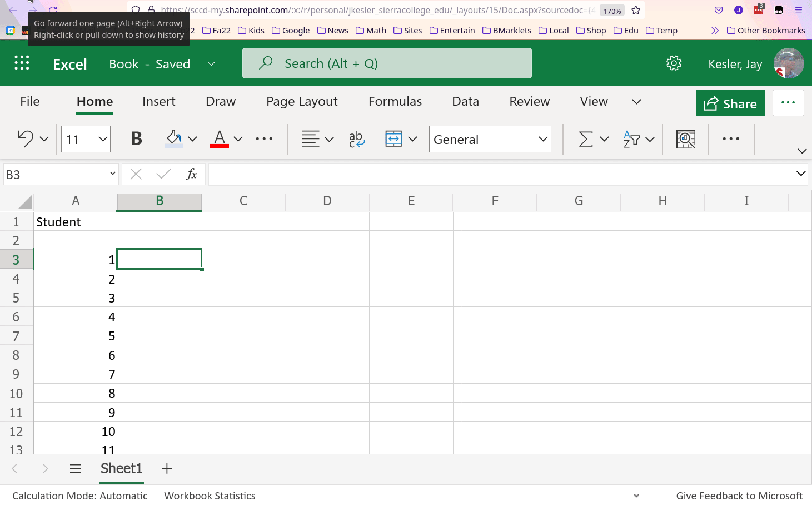
Task: Click the next sheet arrow
Action: [46, 469]
